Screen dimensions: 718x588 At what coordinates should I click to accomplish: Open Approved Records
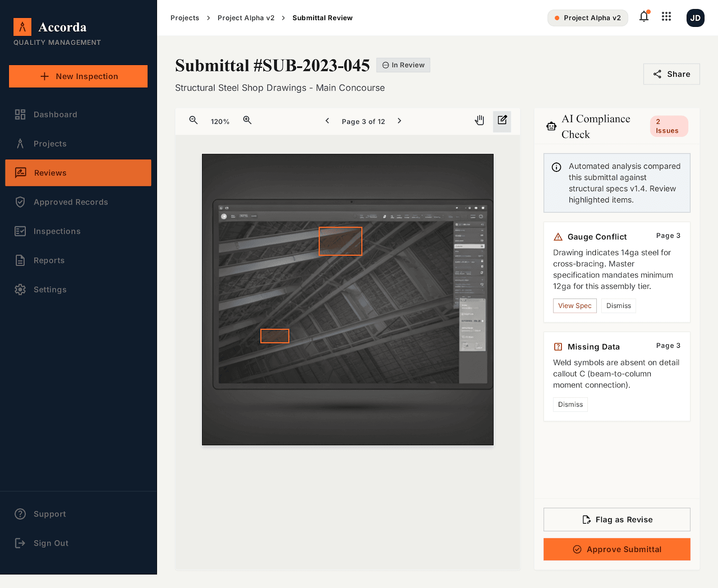[78, 202]
